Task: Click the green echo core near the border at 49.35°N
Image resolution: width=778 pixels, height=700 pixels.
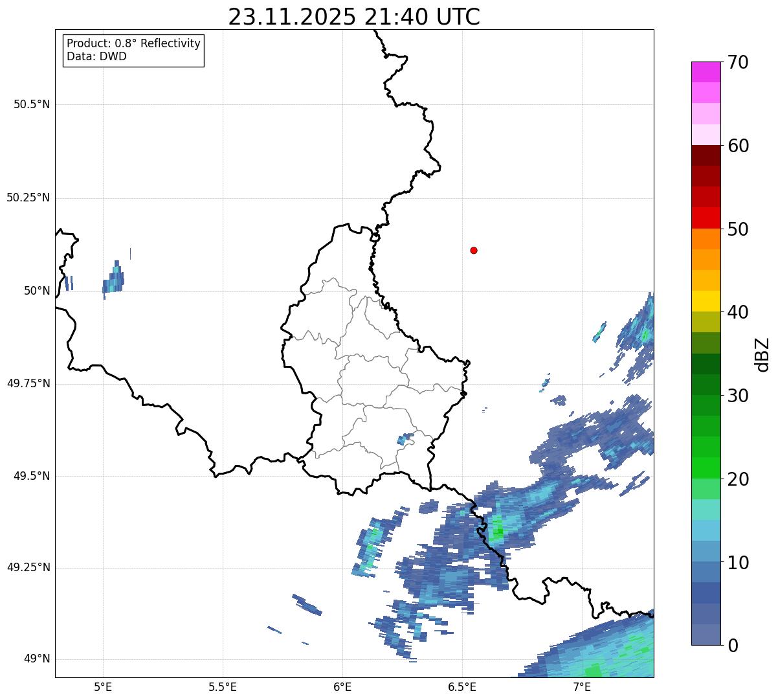Action: click(497, 531)
